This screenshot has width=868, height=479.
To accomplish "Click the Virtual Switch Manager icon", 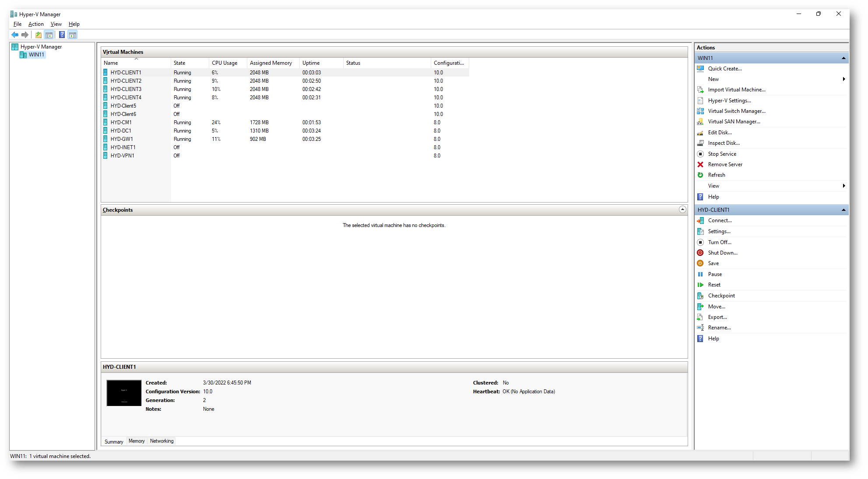I will (700, 111).
